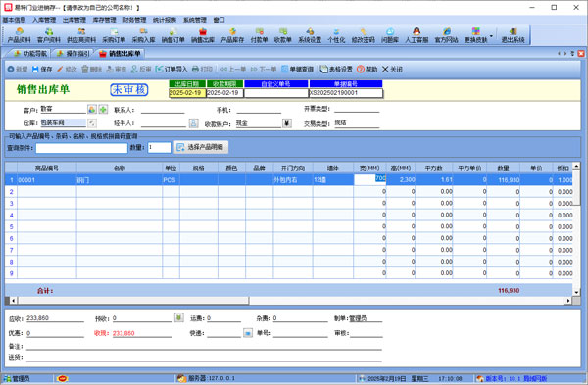Open 收款账户 account picker ¥ button
588x385 pixels.
[287, 123]
